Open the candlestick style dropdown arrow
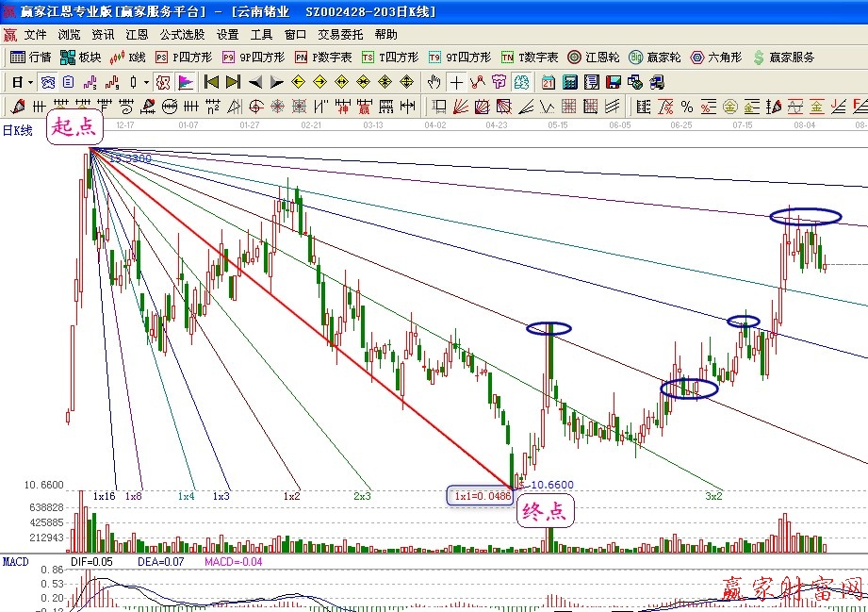Viewport: 868px width, 612px height. [x=145, y=82]
